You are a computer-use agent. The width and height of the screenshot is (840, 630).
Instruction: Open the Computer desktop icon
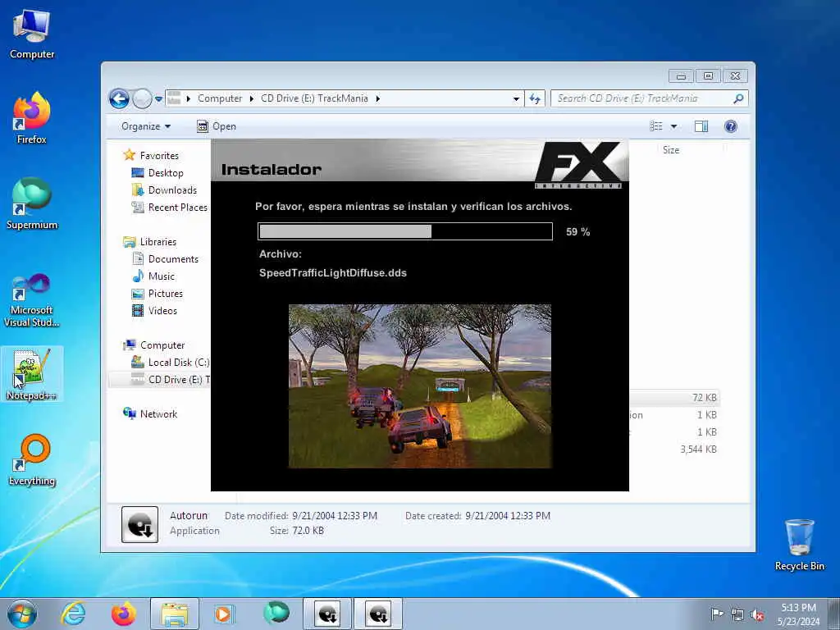(x=32, y=34)
